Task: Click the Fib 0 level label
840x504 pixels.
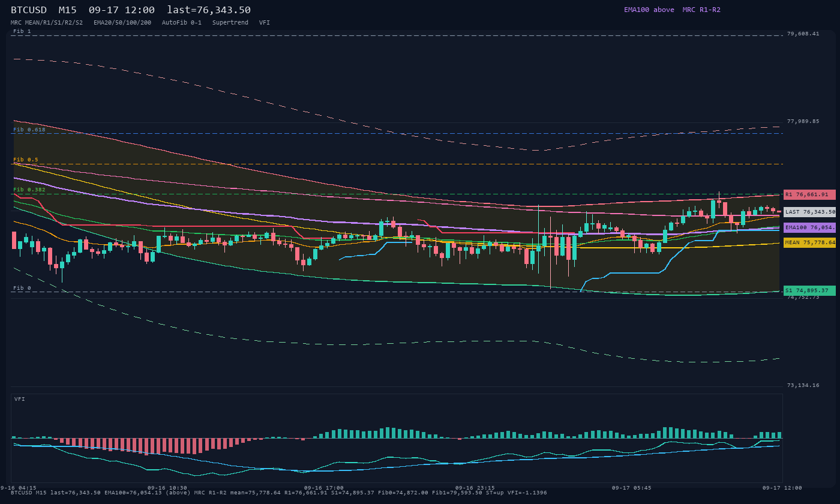Action: [x=22, y=288]
